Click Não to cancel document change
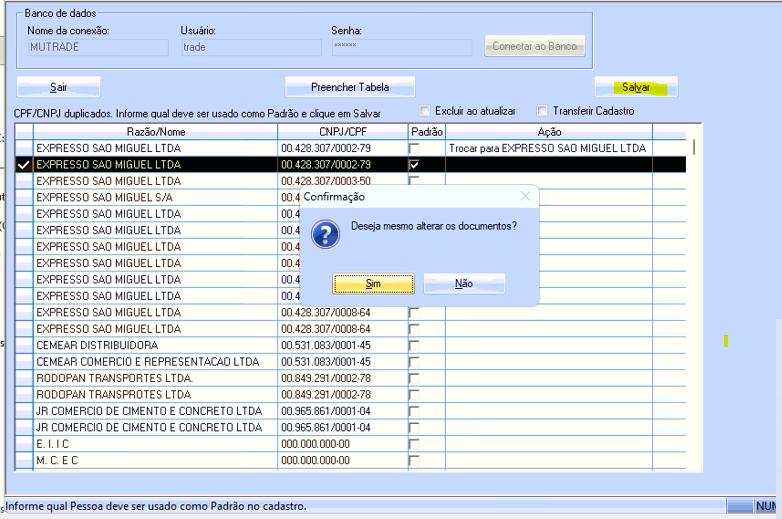 (x=463, y=284)
